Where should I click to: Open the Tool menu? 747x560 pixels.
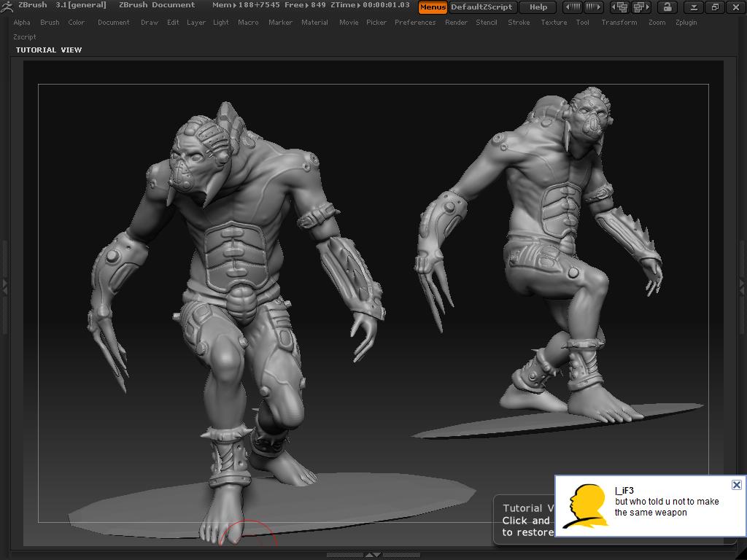[582, 23]
